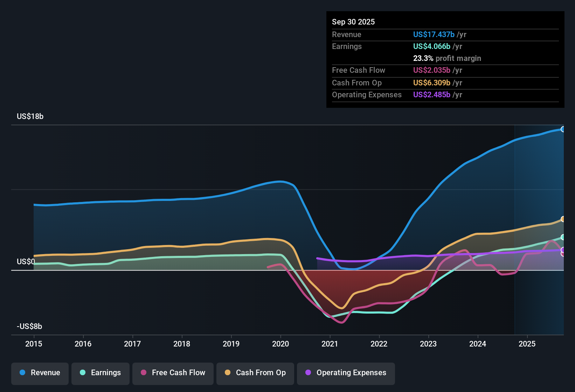Click the US$17.437b revenue value
The image size is (575, 392).
(434, 34)
